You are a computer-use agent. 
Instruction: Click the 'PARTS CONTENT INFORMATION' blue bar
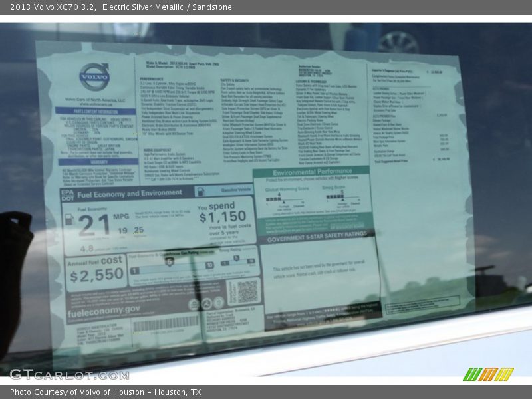(96, 111)
